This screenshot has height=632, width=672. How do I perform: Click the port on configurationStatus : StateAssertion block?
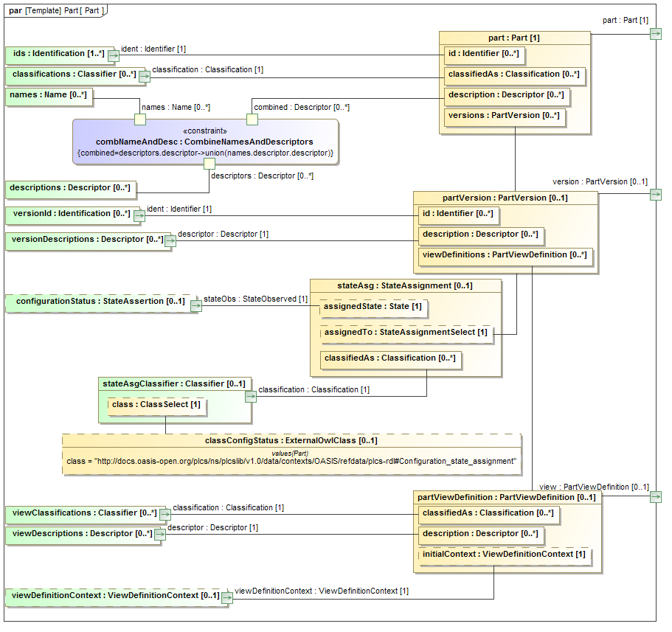pos(196,305)
